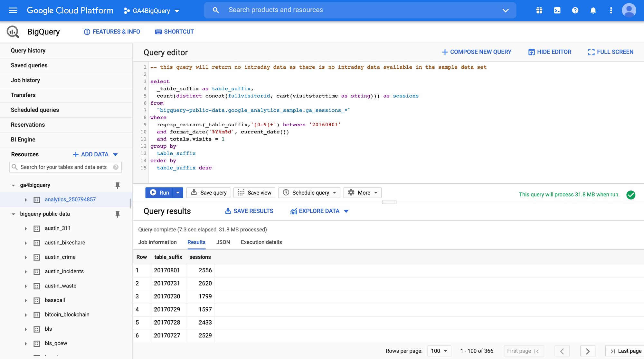Viewport: 644px width, 359px height.
Task: Select the Results tab
Action: [x=196, y=242]
